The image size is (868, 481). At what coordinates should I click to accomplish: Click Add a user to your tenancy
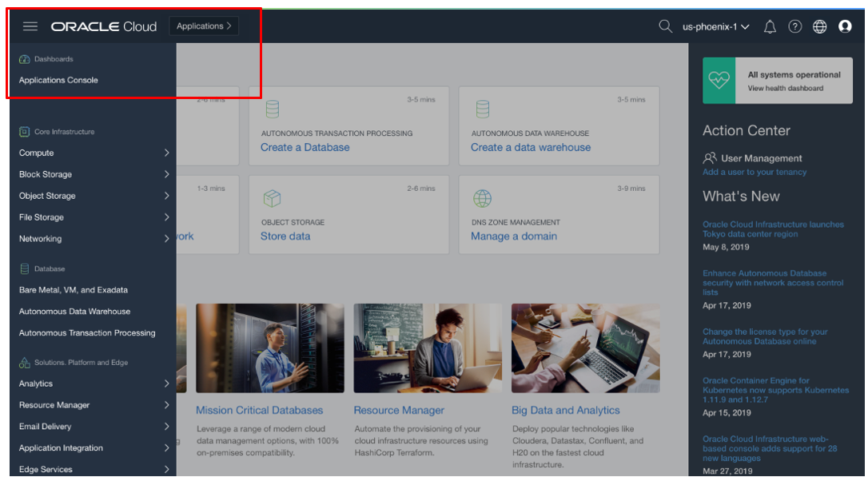point(754,172)
